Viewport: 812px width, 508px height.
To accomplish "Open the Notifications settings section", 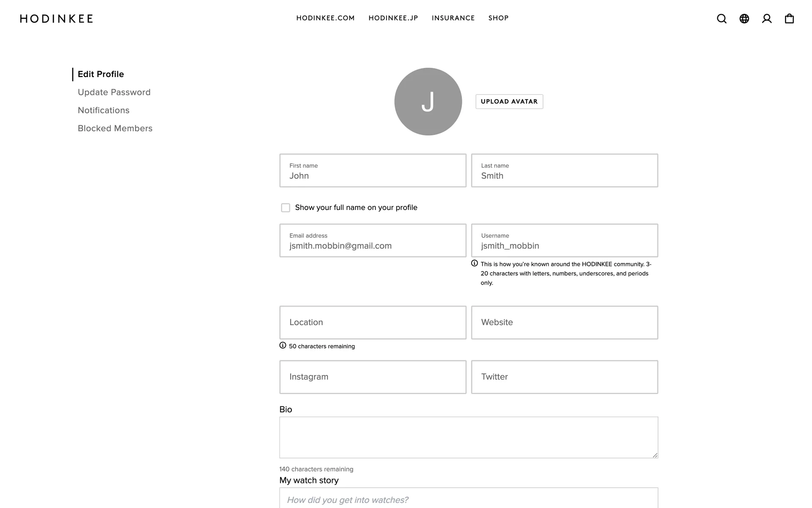I will pyautogui.click(x=104, y=110).
